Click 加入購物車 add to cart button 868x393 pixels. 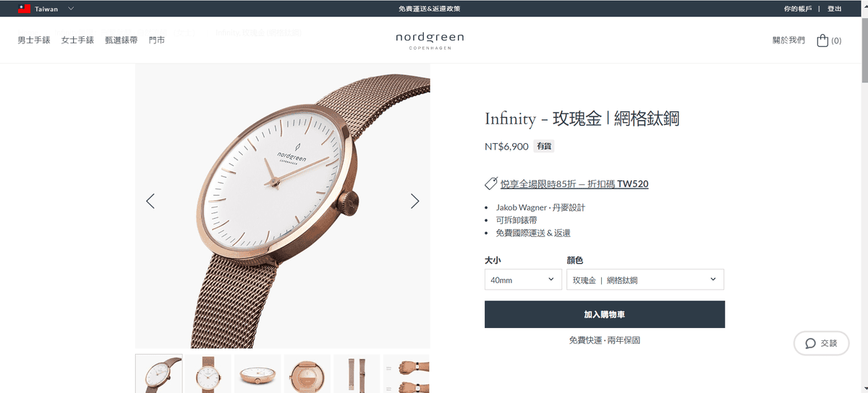pyautogui.click(x=605, y=314)
